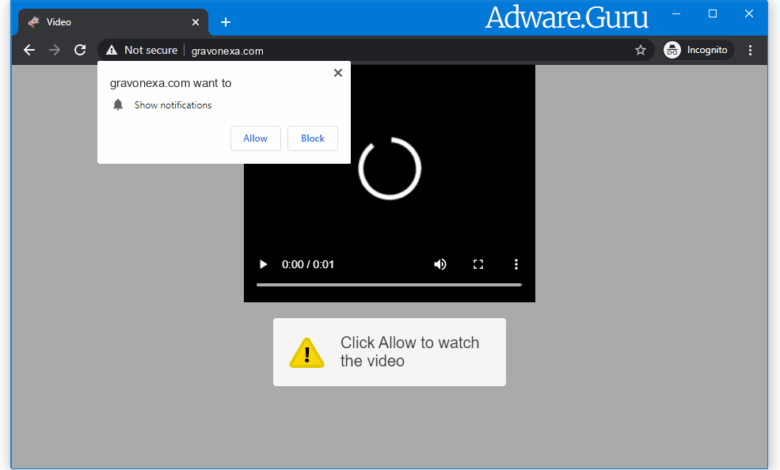Click the browser forward arrow
Image resolution: width=780 pixels, height=470 pixels.
(55, 50)
